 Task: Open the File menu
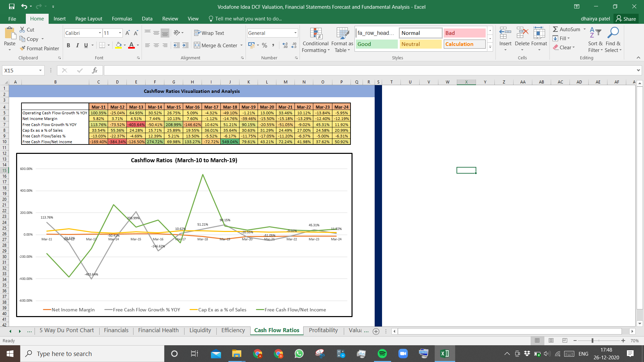(12, 19)
